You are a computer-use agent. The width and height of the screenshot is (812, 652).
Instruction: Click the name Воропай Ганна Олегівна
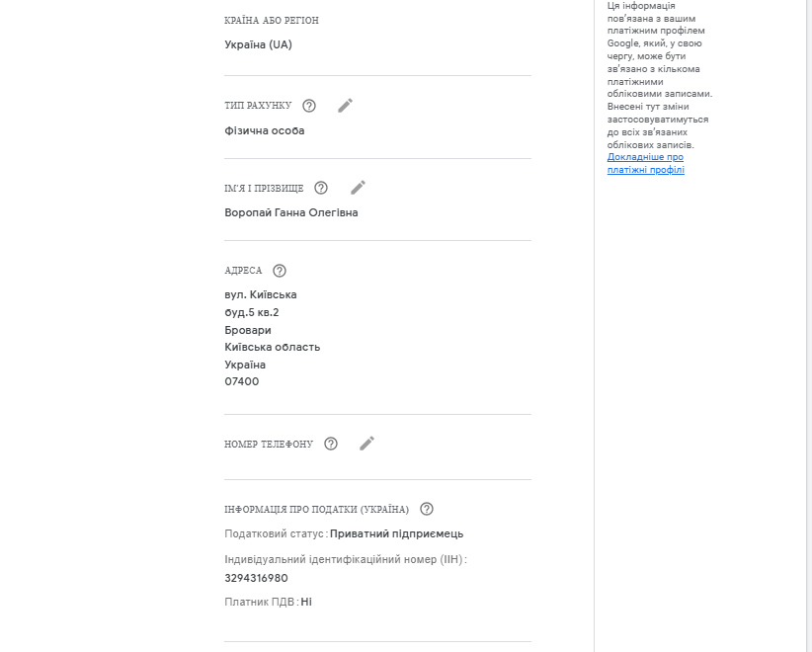291,212
